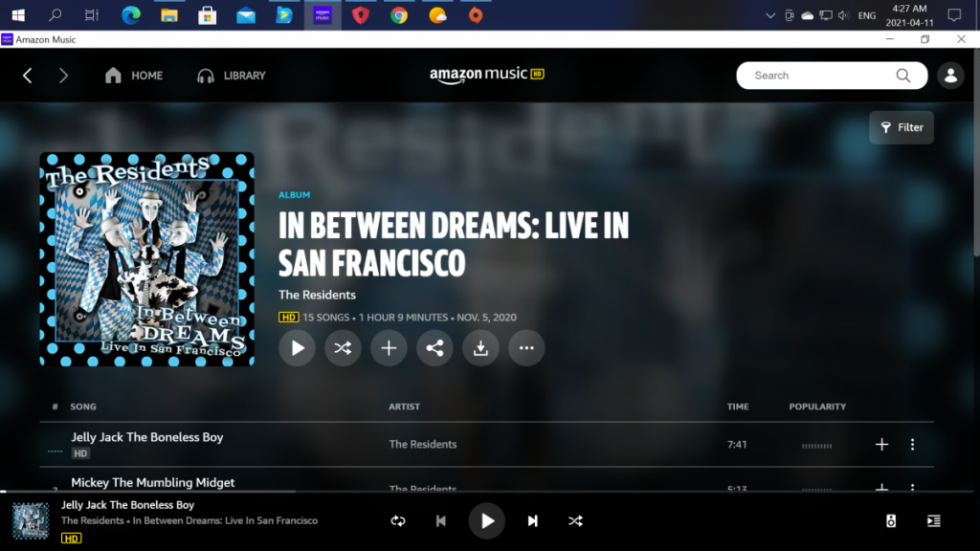Show hidden system tray icons
The width and height of the screenshot is (980, 551).
click(x=770, y=15)
